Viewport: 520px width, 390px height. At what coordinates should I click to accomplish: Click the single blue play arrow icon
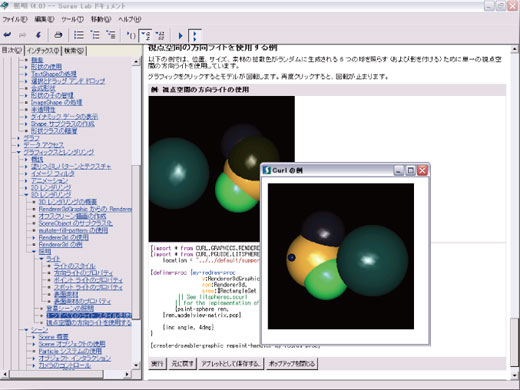click(x=180, y=35)
